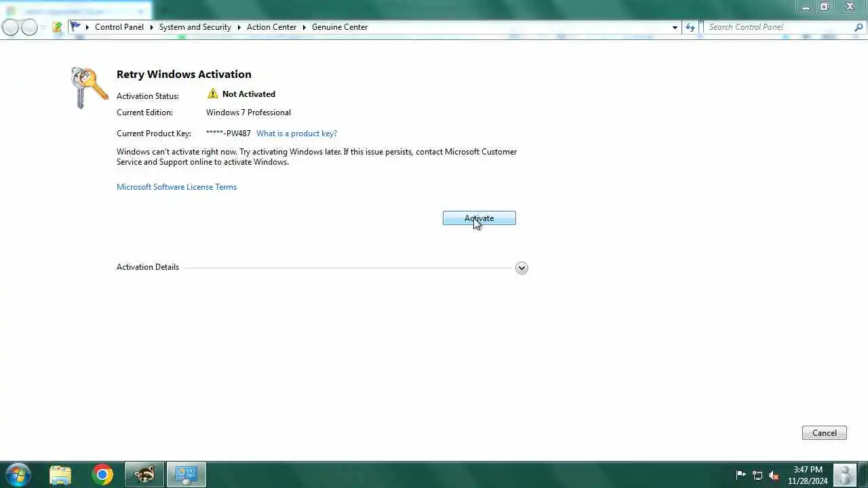Image resolution: width=868 pixels, height=488 pixels.
Task: Click the 'Activation Details' label
Action: (148, 267)
